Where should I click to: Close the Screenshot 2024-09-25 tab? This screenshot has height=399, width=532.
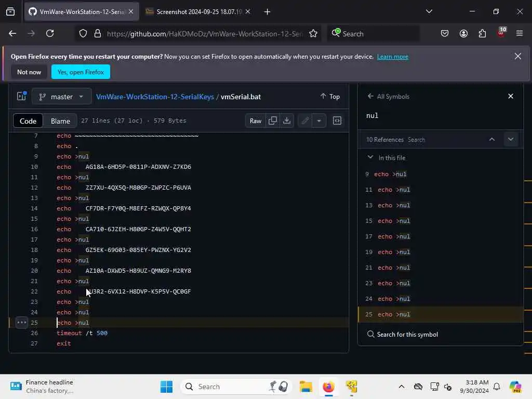(x=248, y=12)
